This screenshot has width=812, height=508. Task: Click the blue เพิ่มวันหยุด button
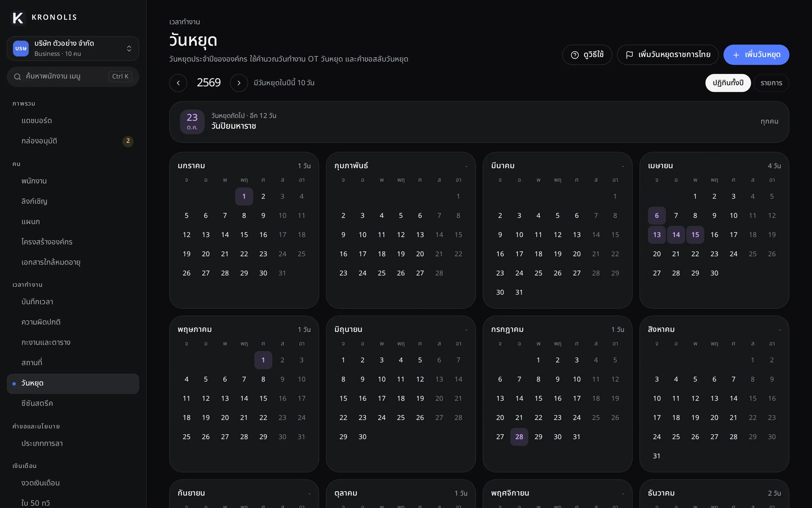coord(756,55)
